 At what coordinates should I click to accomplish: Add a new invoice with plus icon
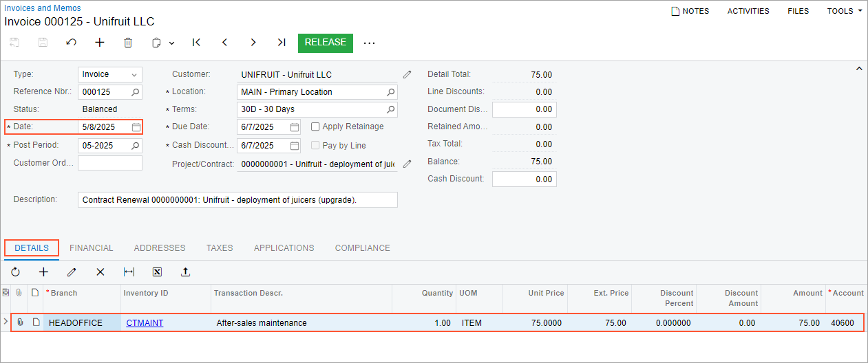click(x=100, y=43)
